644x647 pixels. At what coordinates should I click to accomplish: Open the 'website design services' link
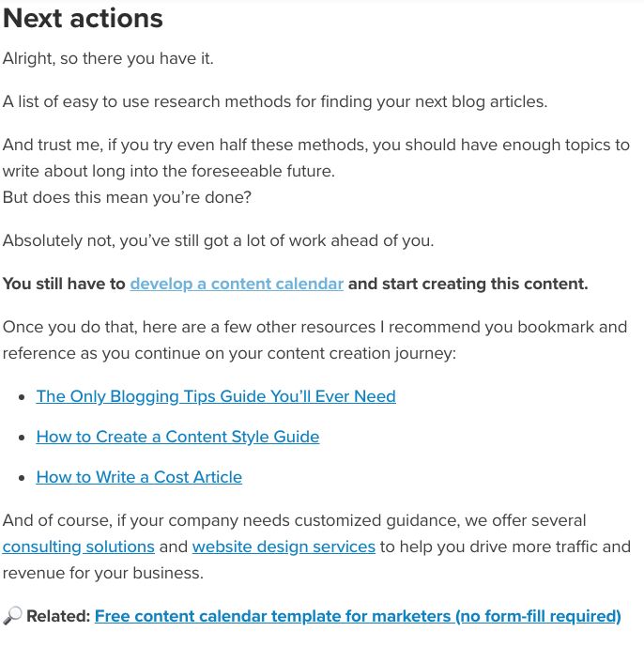pyautogui.click(x=284, y=547)
